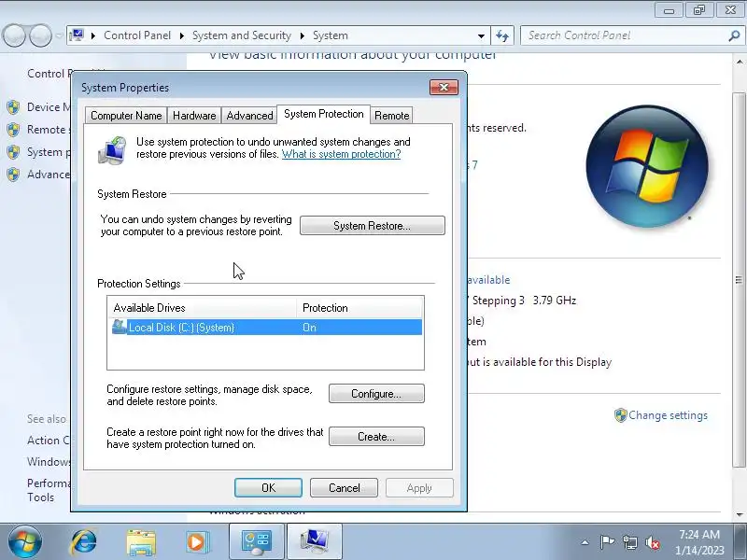Launch Windows Media Player from taskbar
Viewport: 747px width, 560px height.
point(197,542)
